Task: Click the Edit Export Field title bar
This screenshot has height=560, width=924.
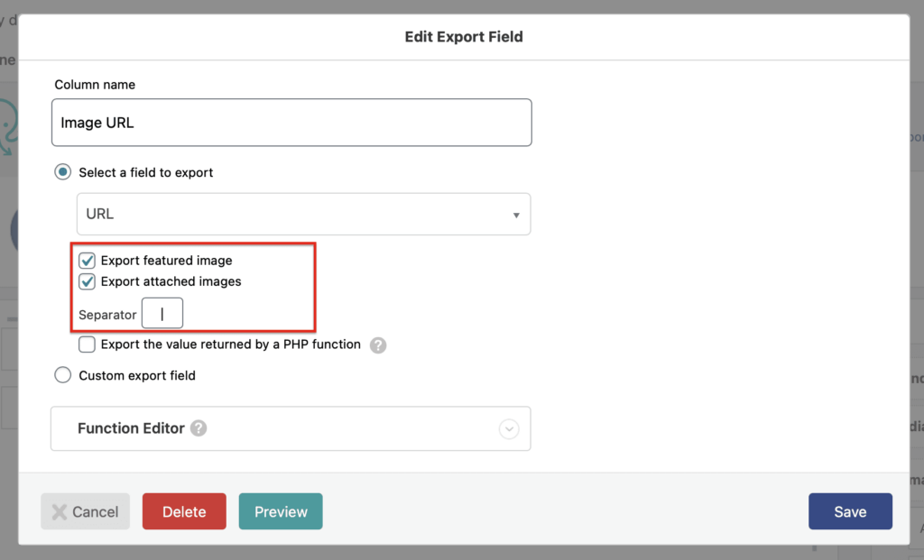Action: (463, 36)
